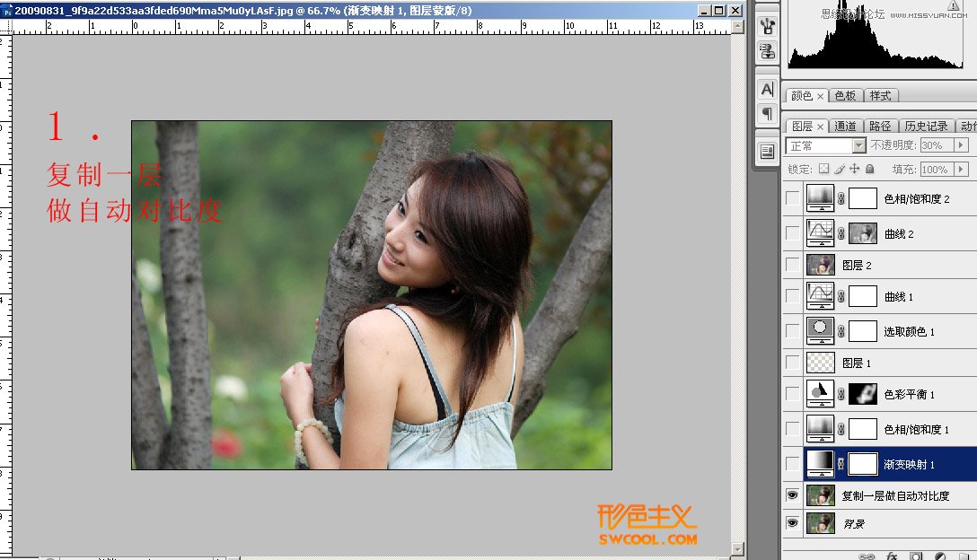Click the link icon on 渐变映射 1 layer
977x560 pixels.
pyautogui.click(x=841, y=463)
